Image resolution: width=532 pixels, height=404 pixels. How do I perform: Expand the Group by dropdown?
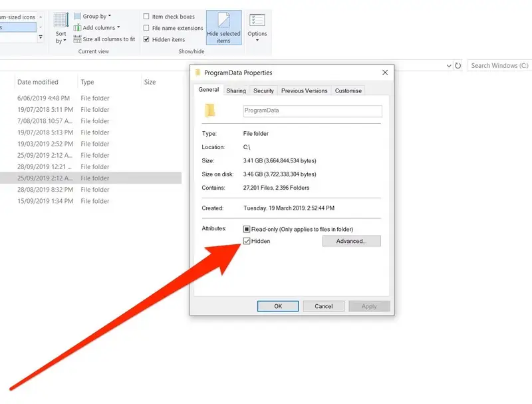[x=96, y=16]
